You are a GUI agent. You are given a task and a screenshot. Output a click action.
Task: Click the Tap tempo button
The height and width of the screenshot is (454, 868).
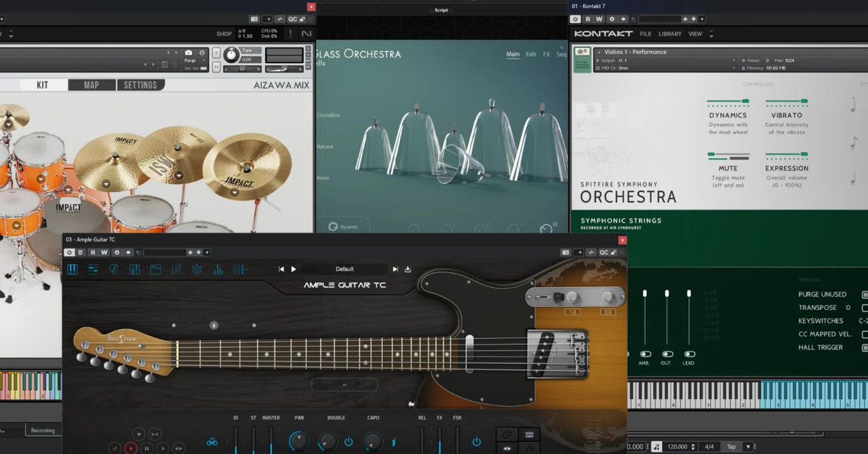click(731, 447)
